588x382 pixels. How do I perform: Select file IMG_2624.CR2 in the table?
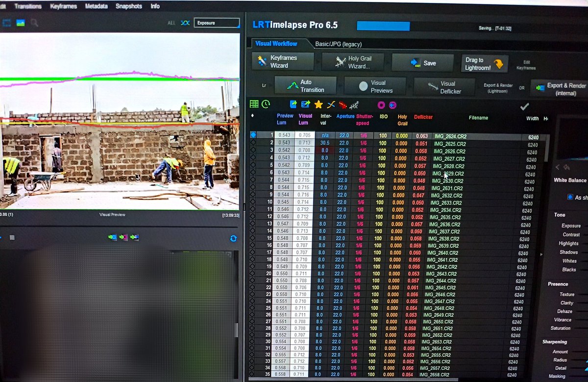coord(450,137)
